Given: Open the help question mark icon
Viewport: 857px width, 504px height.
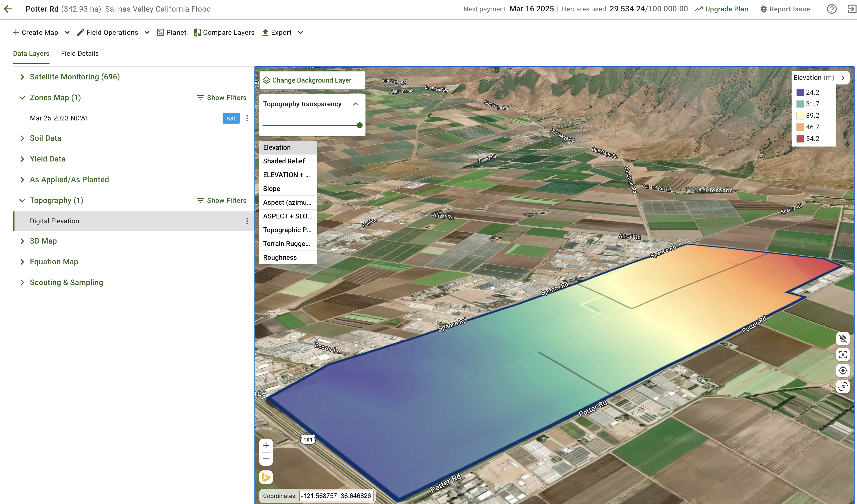Looking at the screenshot, I should 831,9.
